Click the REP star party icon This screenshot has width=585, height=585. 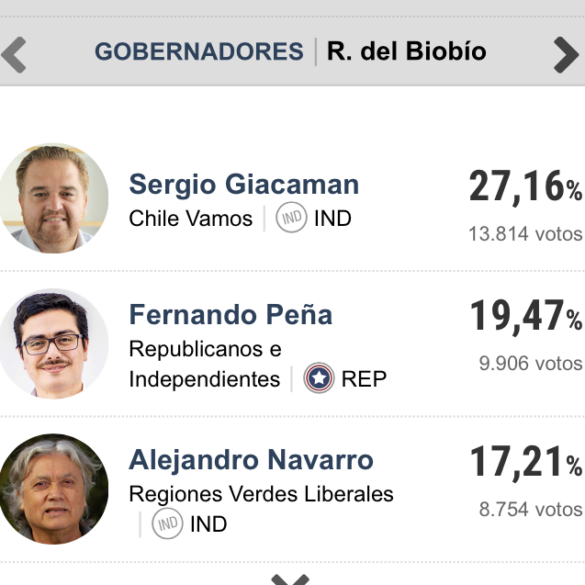pos(319,378)
